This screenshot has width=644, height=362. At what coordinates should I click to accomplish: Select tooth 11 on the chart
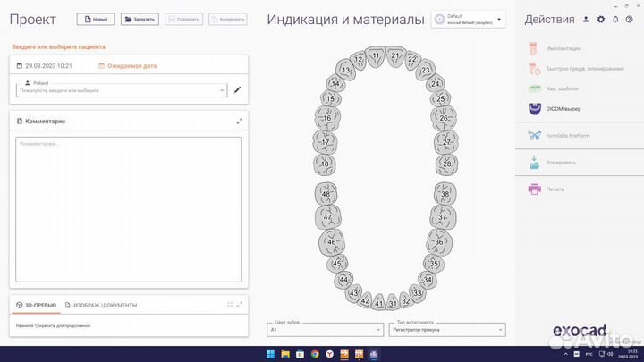click(x=376, y=55)
